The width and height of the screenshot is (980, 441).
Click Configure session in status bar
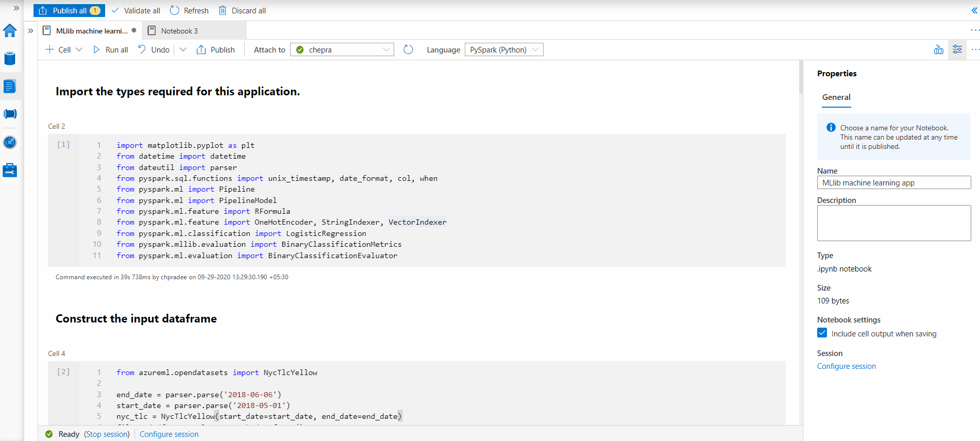(169, 434)
